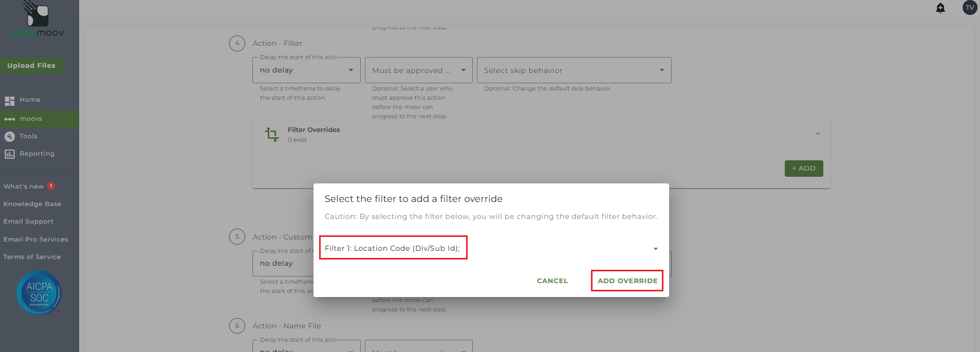Open the Filter 1 Location Code dropdown

pos(655,249)
